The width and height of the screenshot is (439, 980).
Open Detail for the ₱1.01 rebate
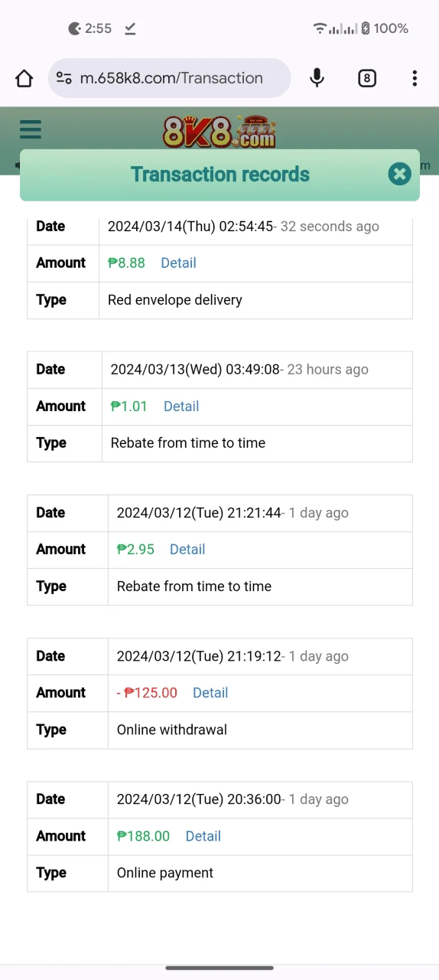coord(181,407)
